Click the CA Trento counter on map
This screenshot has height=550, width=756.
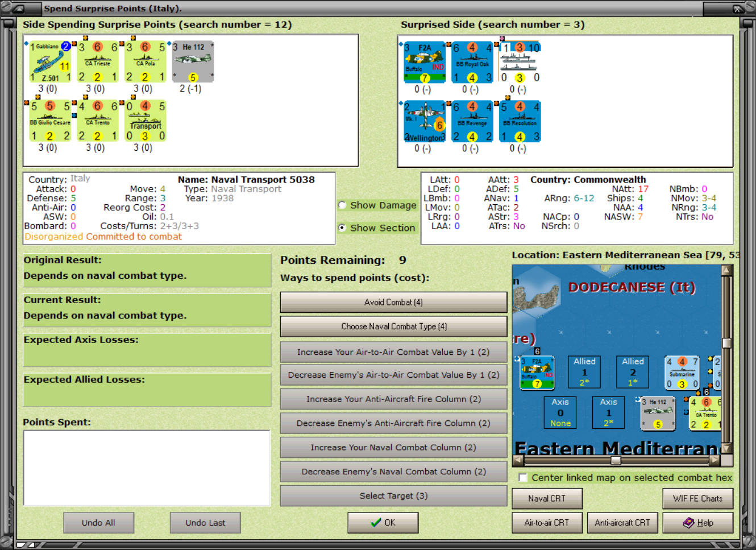click(x=705, y=413)
